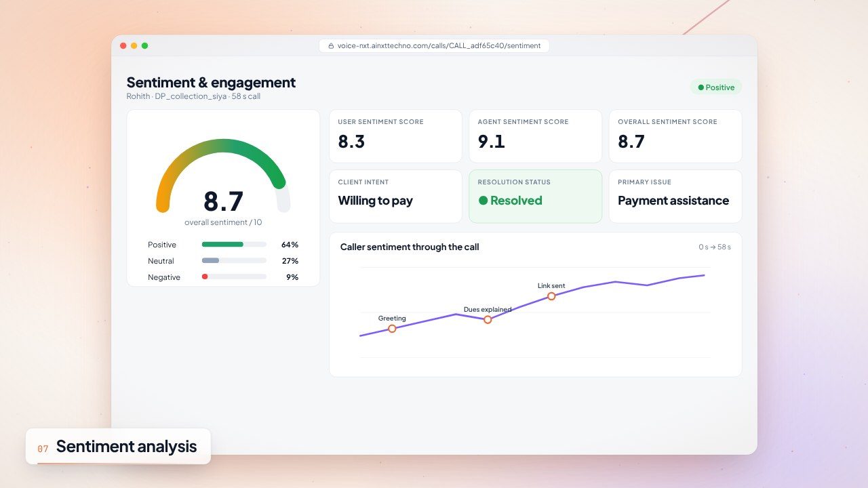This screenshot has height=488, width=868.
Task: Click the 0 s → 58 s time range
Action: tap(715, 247)
